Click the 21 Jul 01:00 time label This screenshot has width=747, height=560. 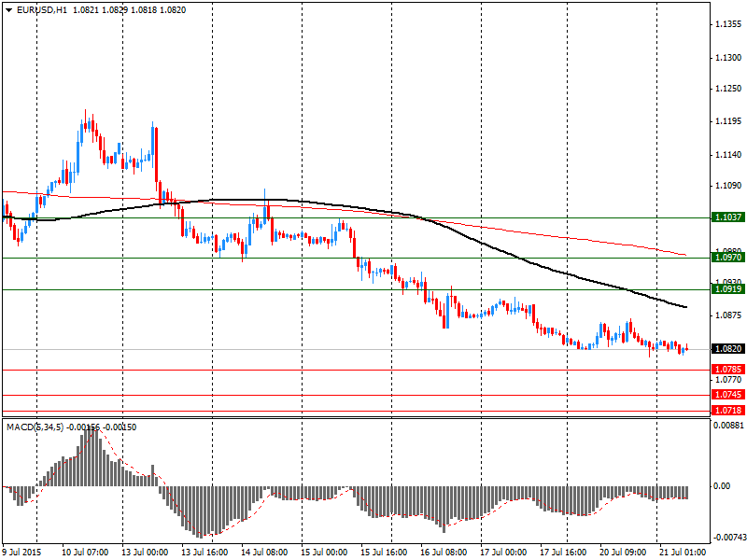[x=683, y=553]
